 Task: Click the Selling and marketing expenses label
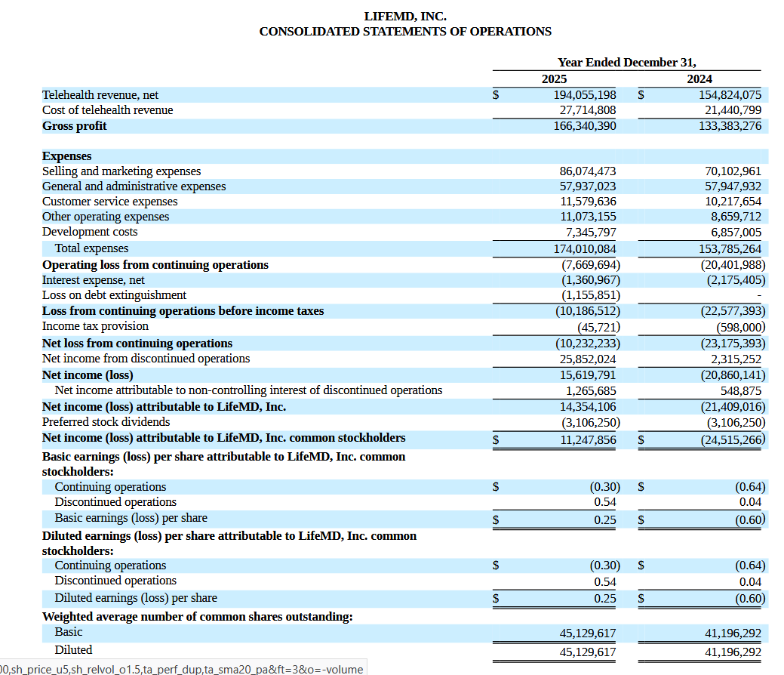pyautogui.click(x=121, y=171)
